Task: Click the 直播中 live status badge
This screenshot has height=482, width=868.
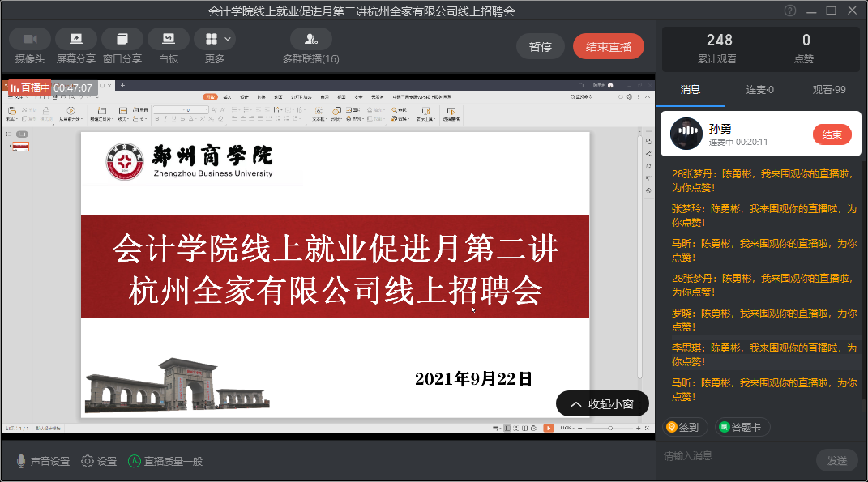Action: pos(30,87)
